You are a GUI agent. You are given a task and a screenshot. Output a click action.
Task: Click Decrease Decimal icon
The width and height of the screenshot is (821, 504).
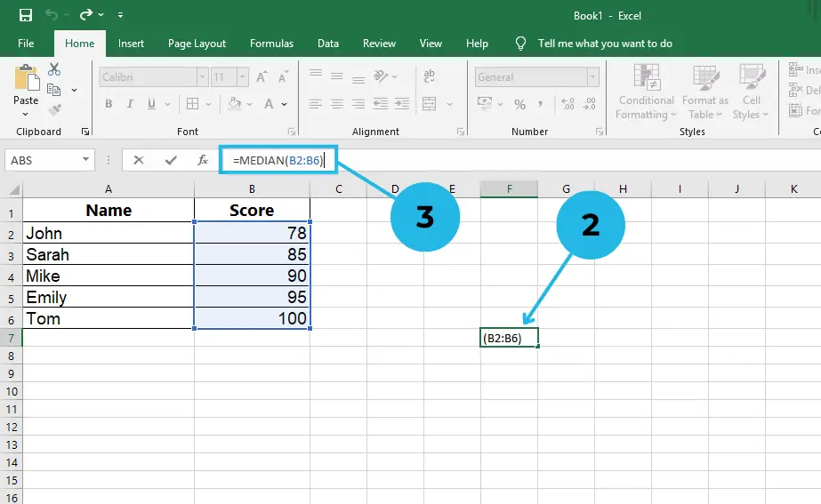(589, 104)
